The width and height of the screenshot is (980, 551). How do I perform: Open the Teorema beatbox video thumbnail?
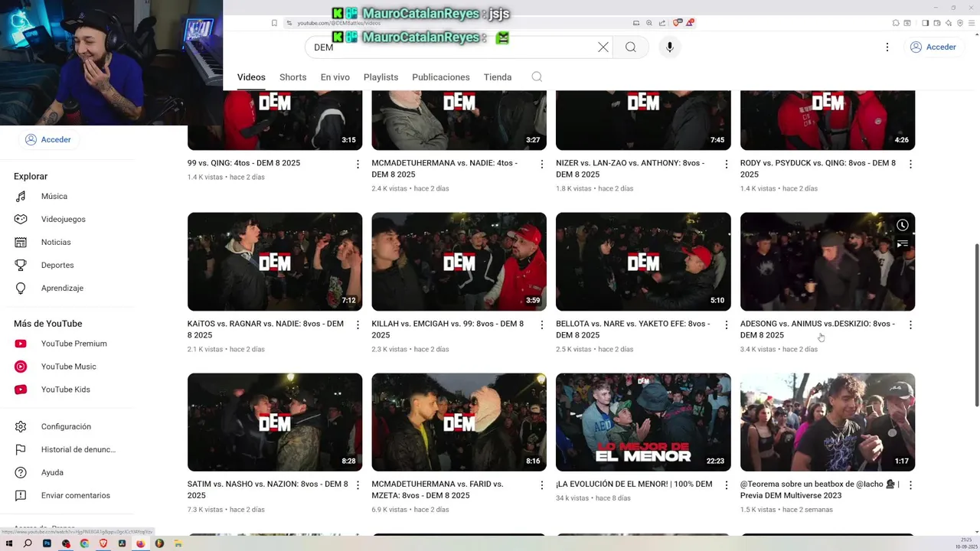828,422
